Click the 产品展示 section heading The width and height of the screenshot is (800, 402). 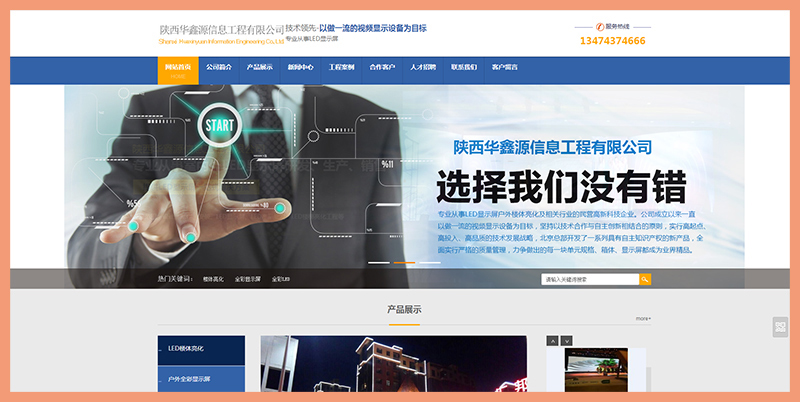404,310
